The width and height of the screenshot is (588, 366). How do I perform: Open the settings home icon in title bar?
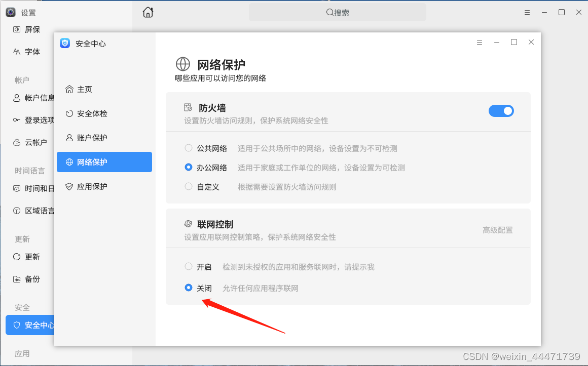tap(148, 12)
